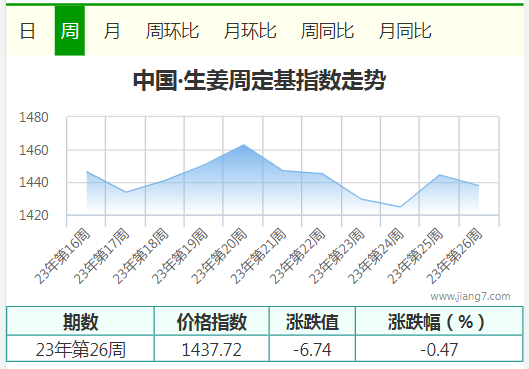Click the week 16 starting data point

tap(87, 172)
